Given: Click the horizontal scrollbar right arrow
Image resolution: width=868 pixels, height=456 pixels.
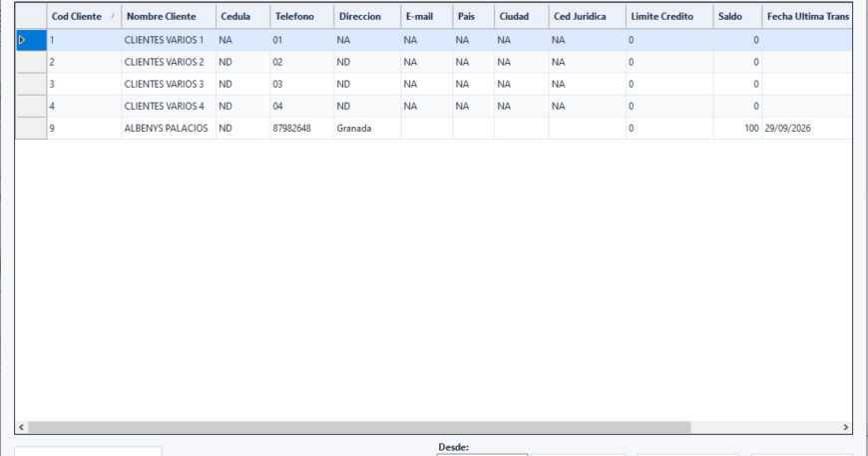Looking at the screenshot, I should coord(845,427).
